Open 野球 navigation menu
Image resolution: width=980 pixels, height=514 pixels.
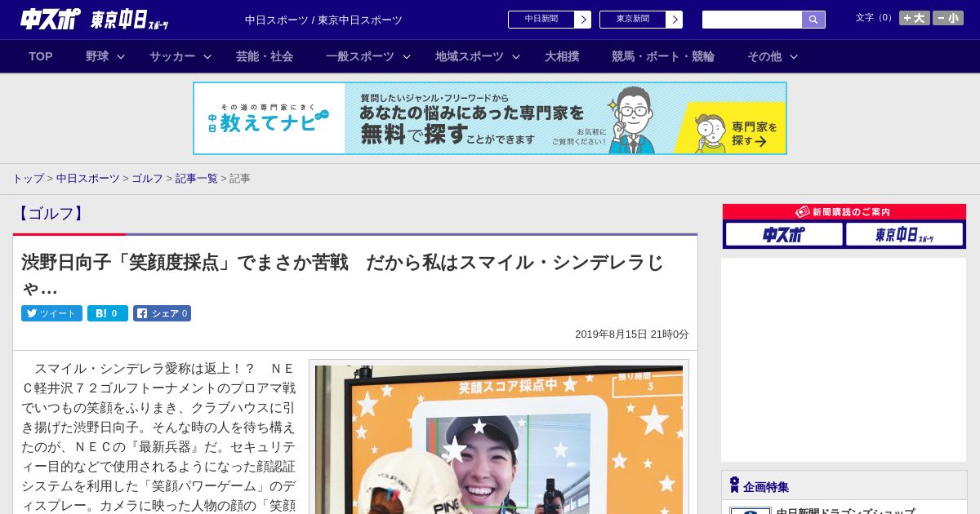coord(97,56)
